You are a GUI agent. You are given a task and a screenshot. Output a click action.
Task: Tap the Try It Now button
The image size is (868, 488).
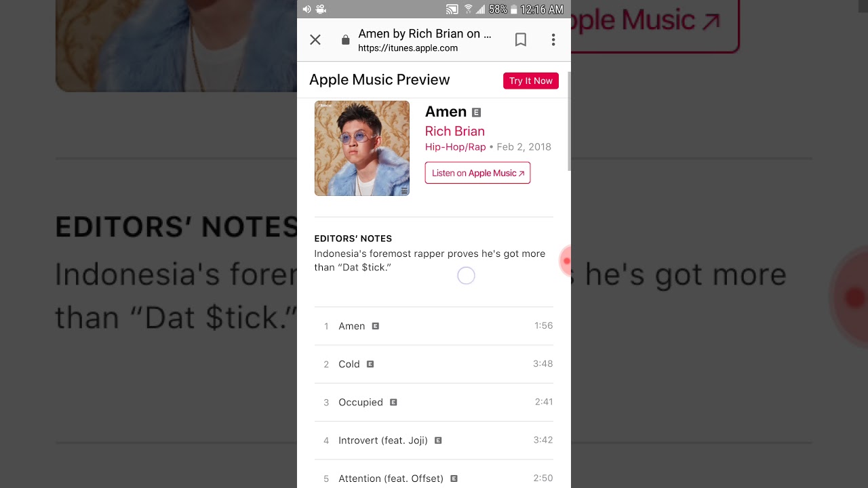pyautogui.click(x=531, y=81)
